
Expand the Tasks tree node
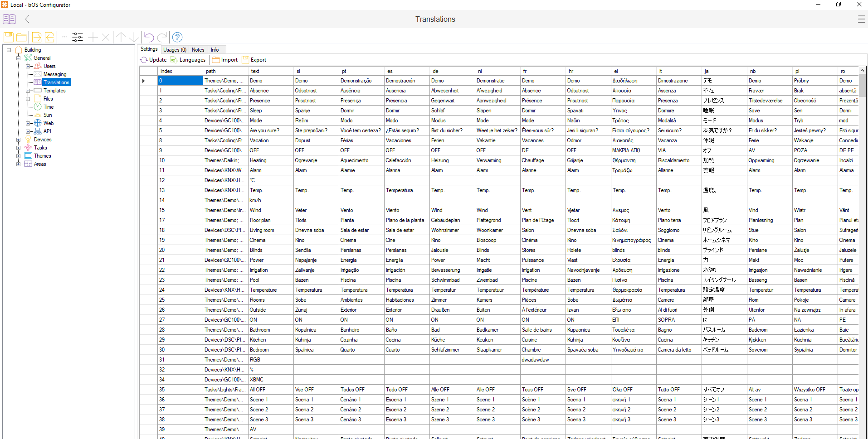[19, 148]
